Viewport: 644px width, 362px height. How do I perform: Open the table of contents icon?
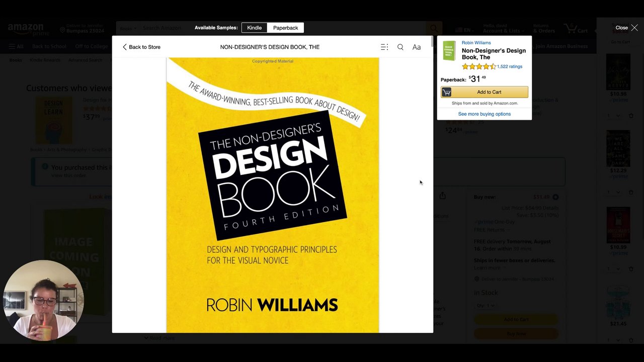[384, 47]
